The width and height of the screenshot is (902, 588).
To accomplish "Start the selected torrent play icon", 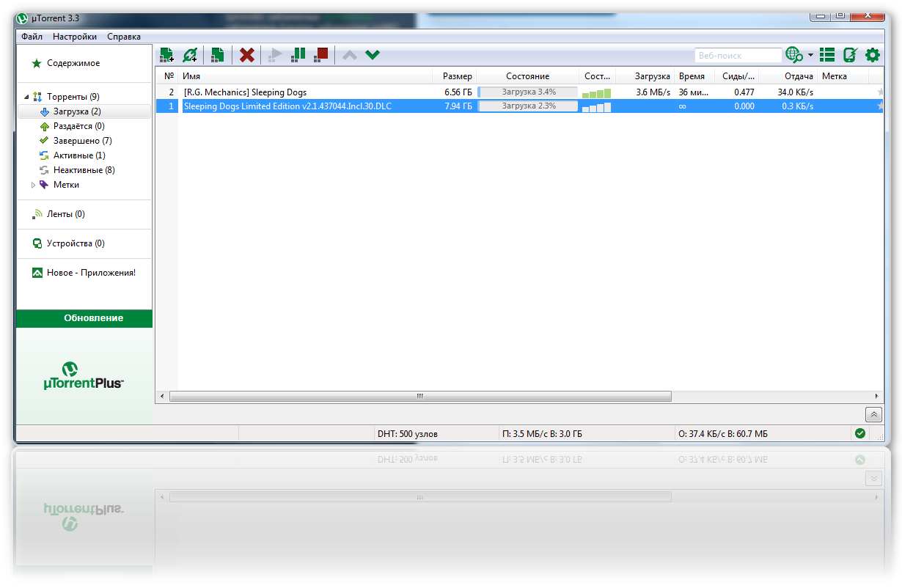I will 275,55.
